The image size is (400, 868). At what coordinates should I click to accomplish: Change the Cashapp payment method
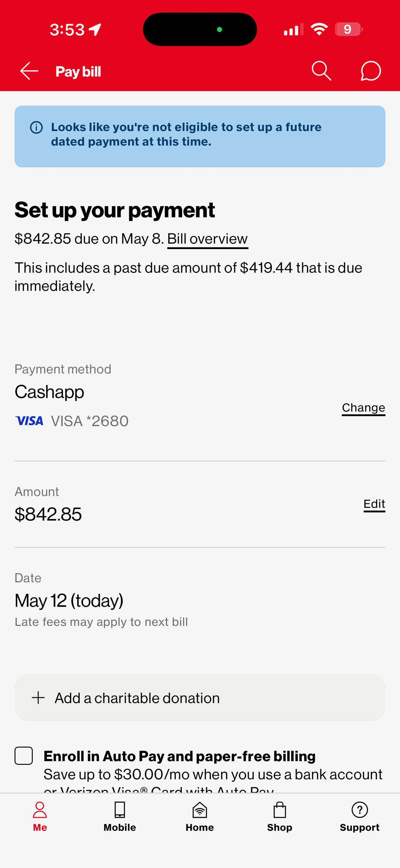click(363, 408)
